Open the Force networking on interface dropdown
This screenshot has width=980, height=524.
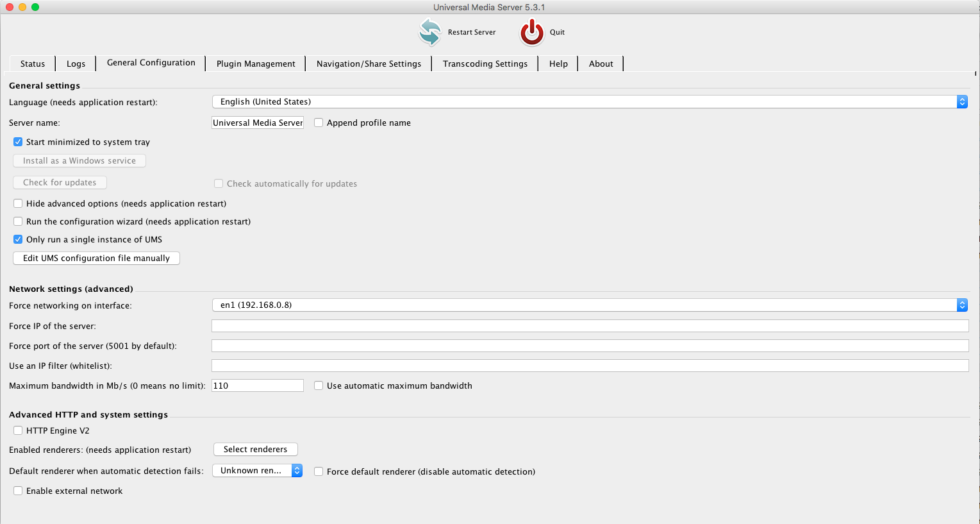point(590,305)
